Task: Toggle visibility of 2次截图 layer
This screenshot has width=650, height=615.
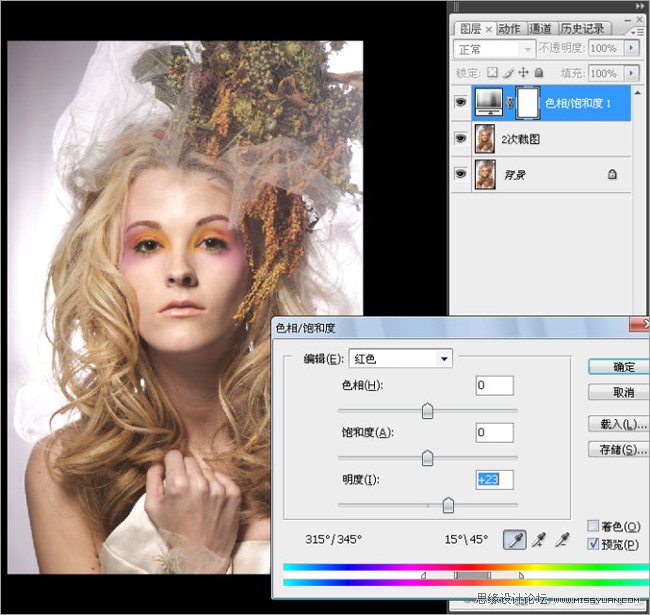Action: pos(461,139)
